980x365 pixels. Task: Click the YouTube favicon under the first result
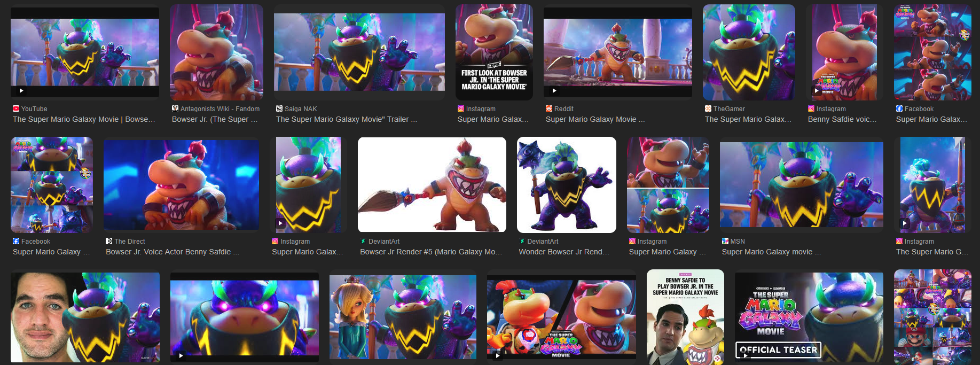coord(16,108)
